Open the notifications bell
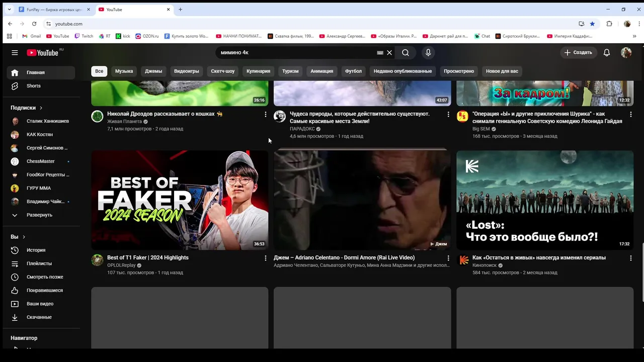 607,53
